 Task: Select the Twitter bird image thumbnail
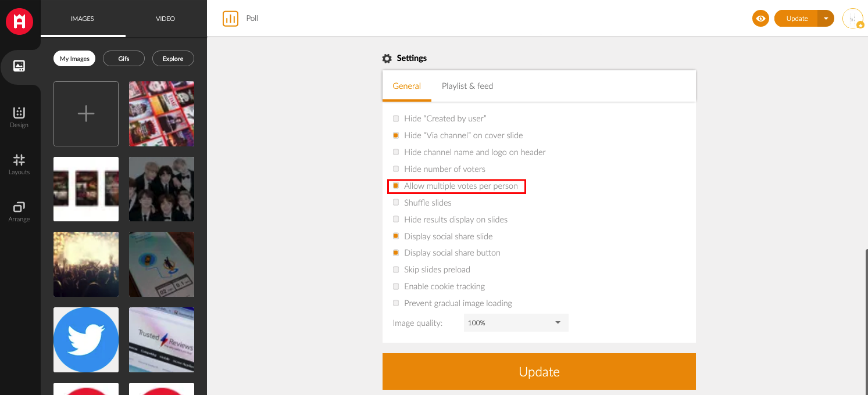86,340
